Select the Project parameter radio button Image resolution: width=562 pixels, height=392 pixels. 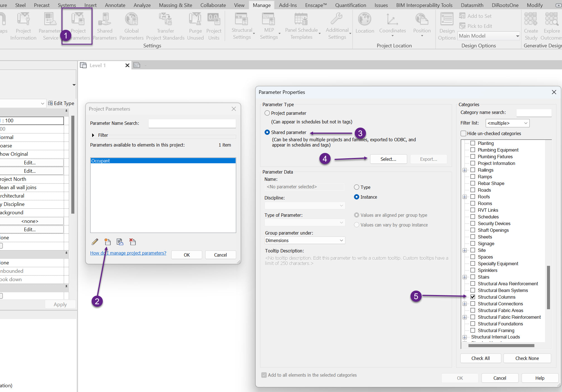pos(267,113)
